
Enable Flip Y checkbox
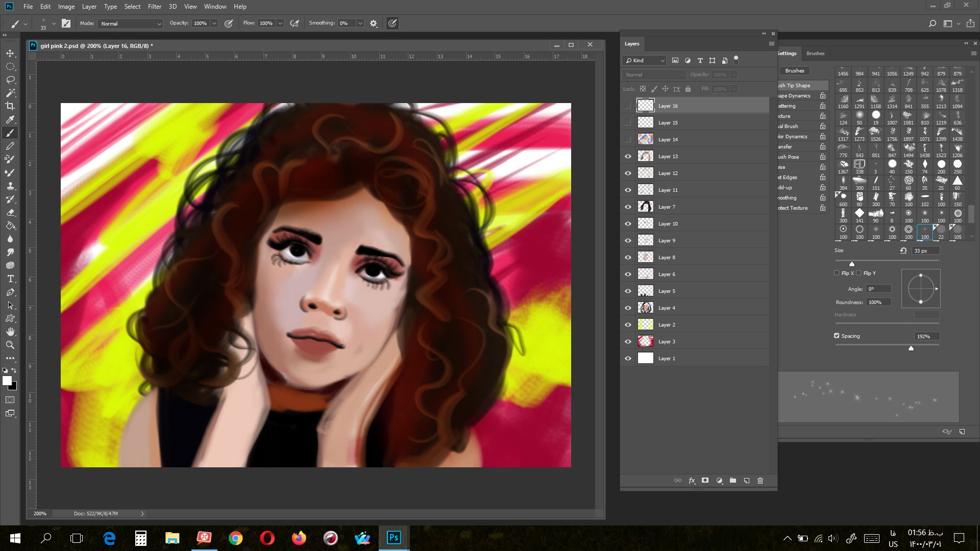[x=859, y=273]
